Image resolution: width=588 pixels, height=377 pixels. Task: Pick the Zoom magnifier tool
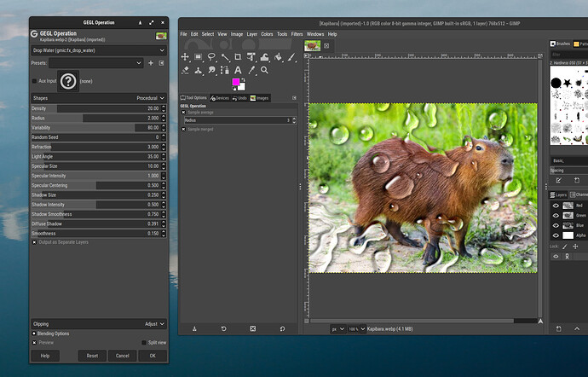264,70
